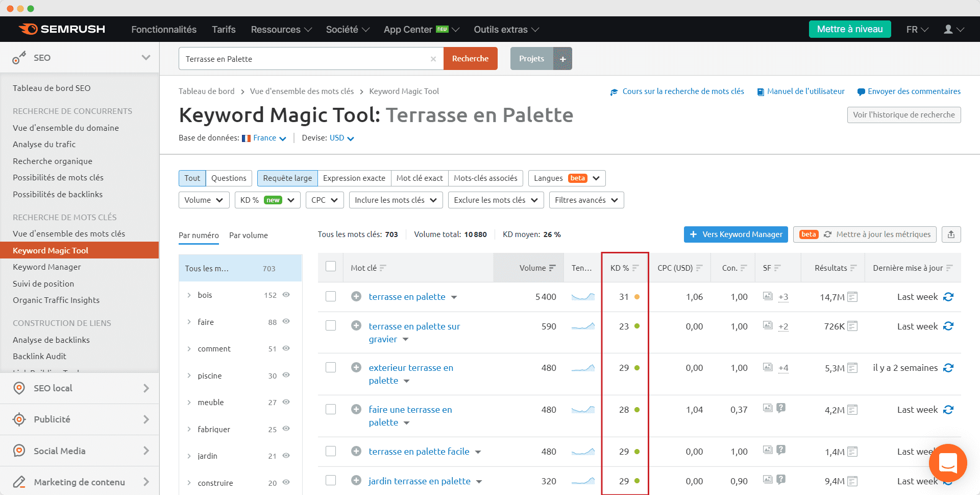
Task: Click the featured question icon in faire une terrasse row
Action: click(x=781, y=408)
